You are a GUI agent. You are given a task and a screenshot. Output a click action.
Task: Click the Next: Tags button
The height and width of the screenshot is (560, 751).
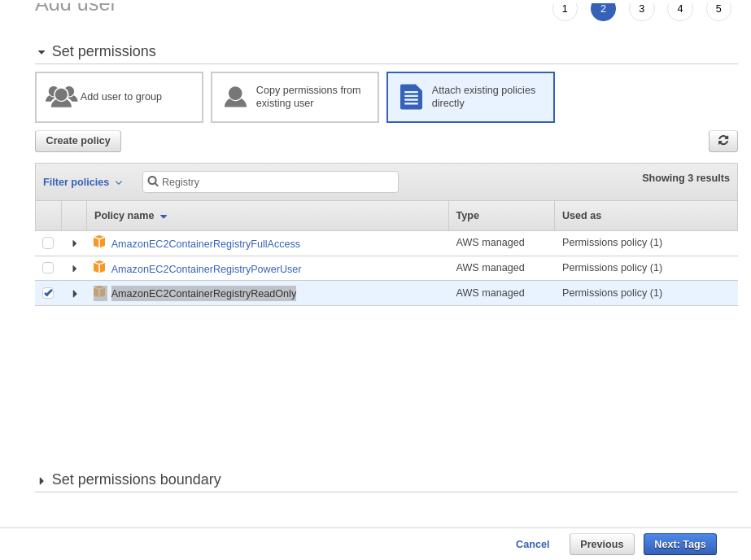(x=679, y=544)
